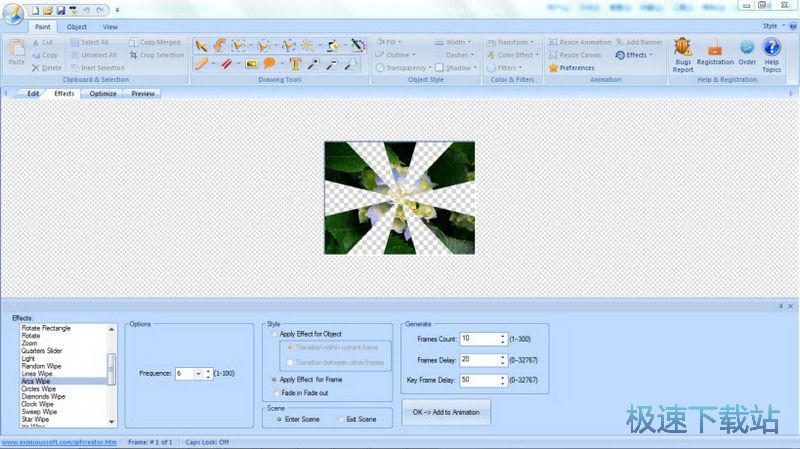Open the eximioussoft.com link in status bar

(58, 441)
